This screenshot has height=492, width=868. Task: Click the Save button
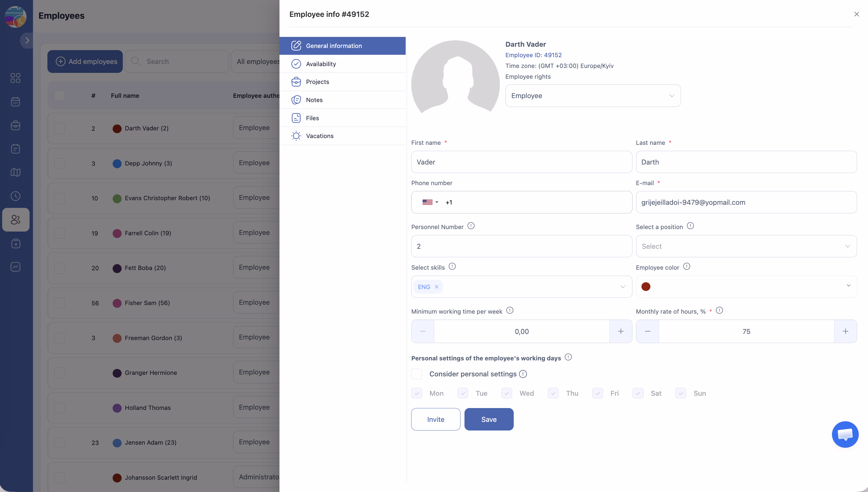(488, 419)
